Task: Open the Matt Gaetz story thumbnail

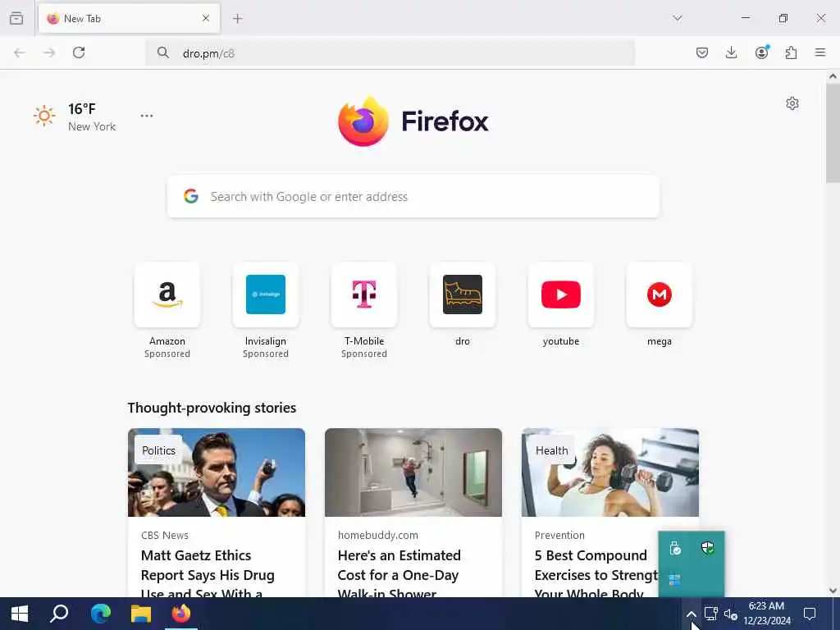Action: point(217,472)
